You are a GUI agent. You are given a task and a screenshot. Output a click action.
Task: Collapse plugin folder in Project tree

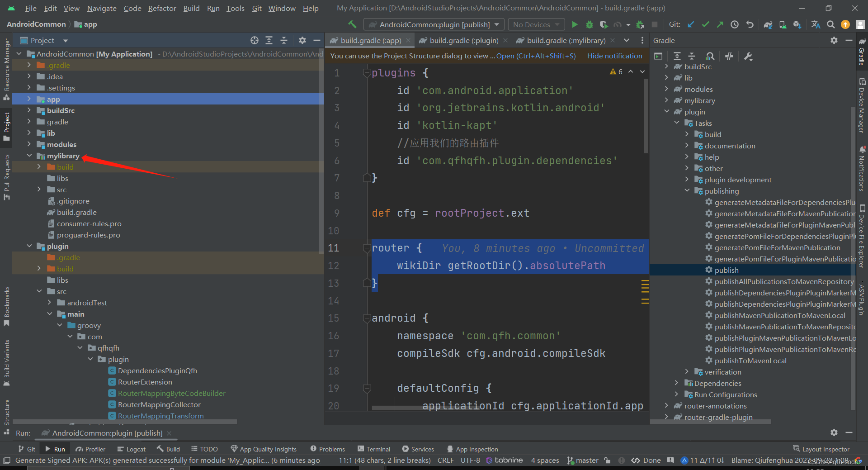(x=29, y=246)
